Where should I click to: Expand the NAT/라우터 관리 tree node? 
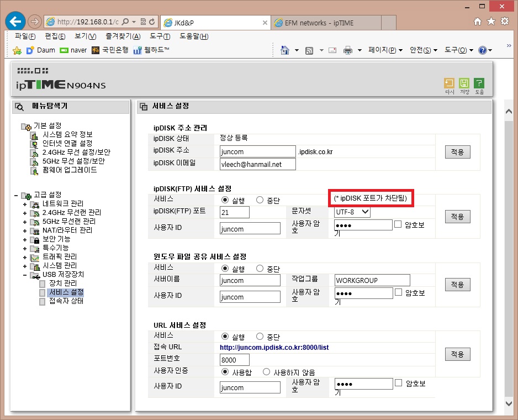[x=25, y=231]
